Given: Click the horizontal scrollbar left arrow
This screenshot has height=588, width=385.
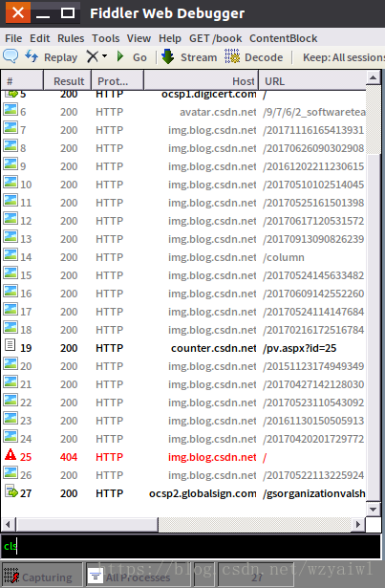Looking at the screenshot, I should [9, 524].
